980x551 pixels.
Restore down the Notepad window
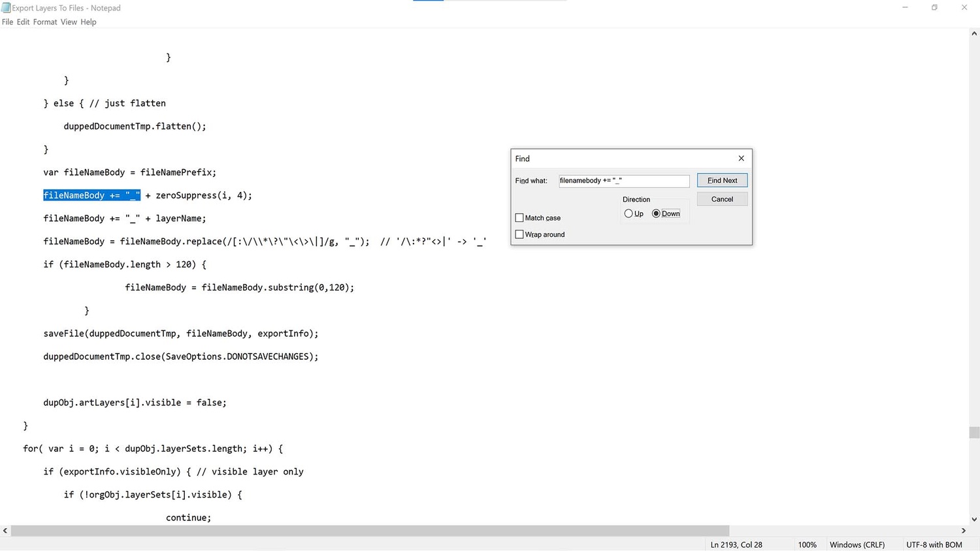[934, 8]
